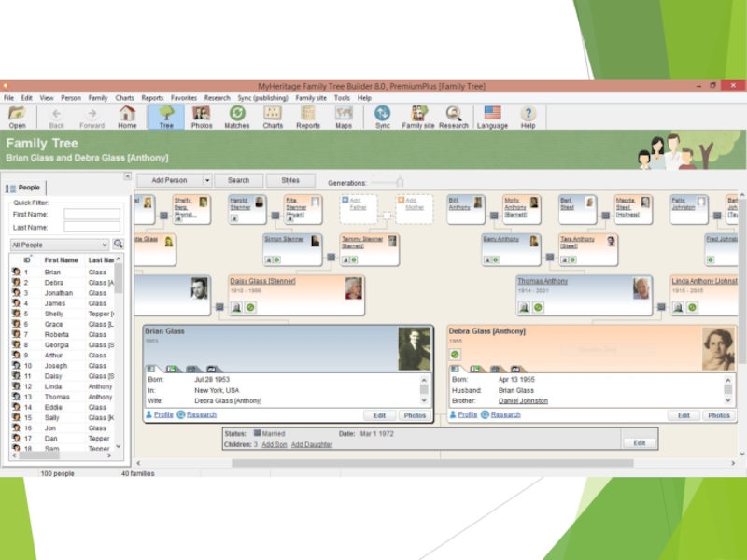Screen dimensions: 747x560
Task: Click Daisy Glass portrait photo
Action: click(354, 288)
